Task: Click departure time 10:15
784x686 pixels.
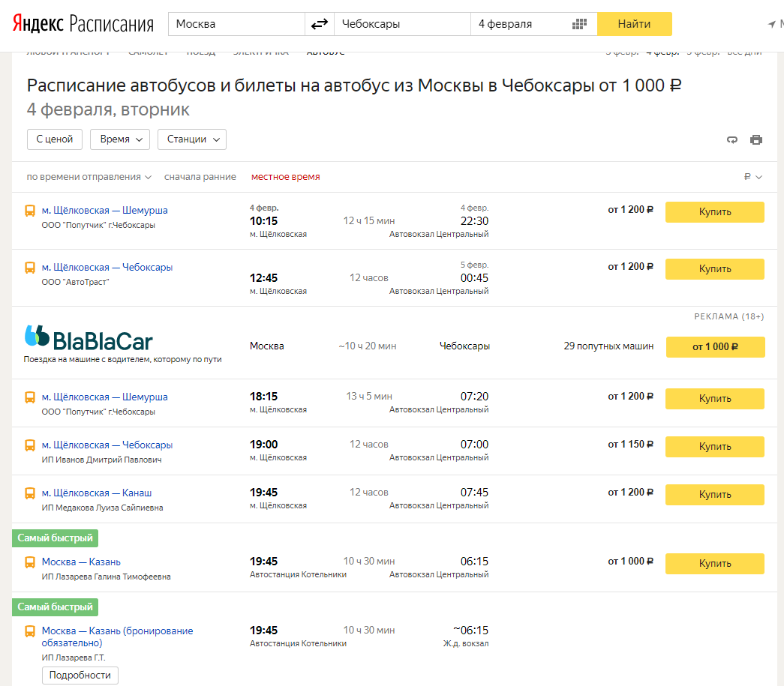Action: (x=263, y=221)
